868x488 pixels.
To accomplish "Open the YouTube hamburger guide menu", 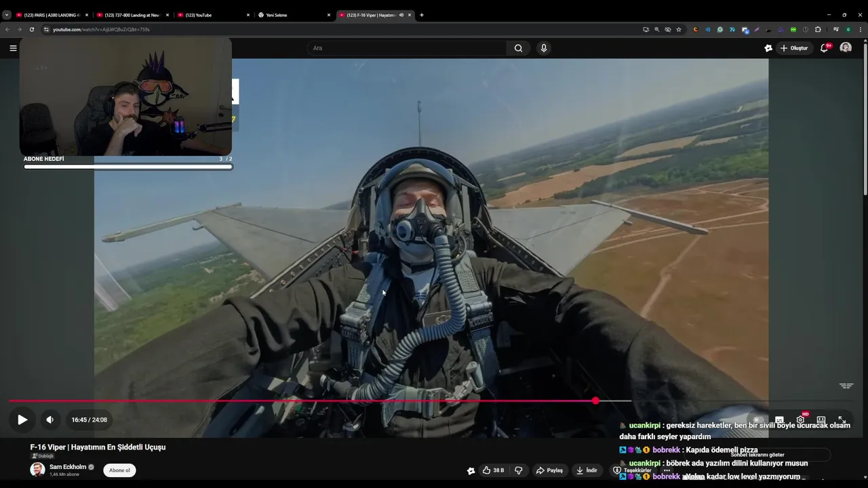I will tap(13, 48).
